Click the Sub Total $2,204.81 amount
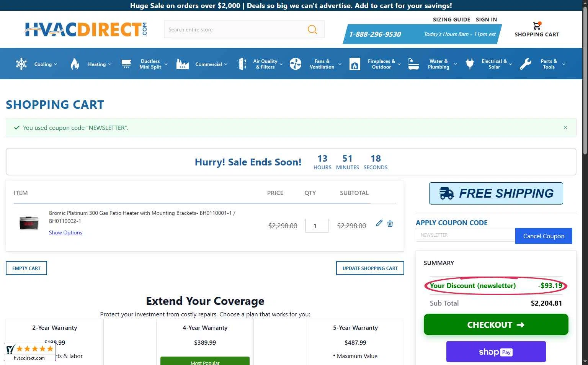 (x=546, y=303)
